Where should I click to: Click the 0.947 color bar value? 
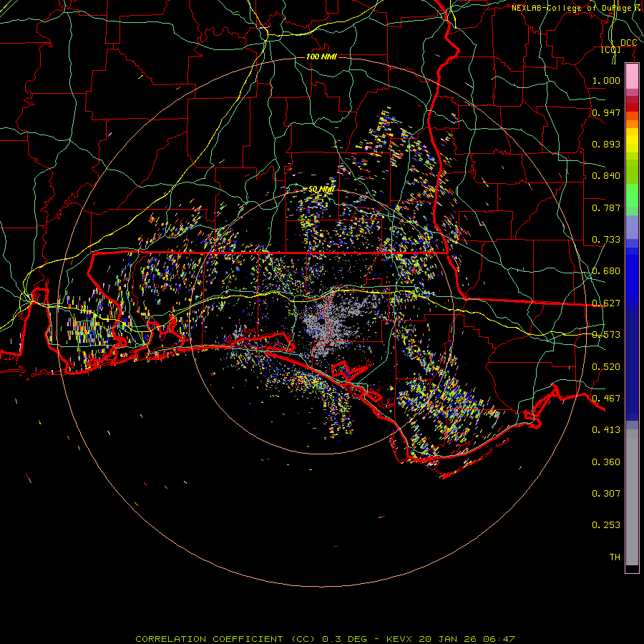tap(606, 112)
